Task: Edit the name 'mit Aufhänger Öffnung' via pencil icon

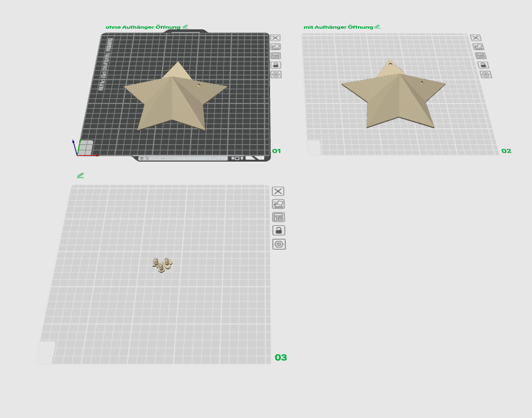Action: (377, 26)
